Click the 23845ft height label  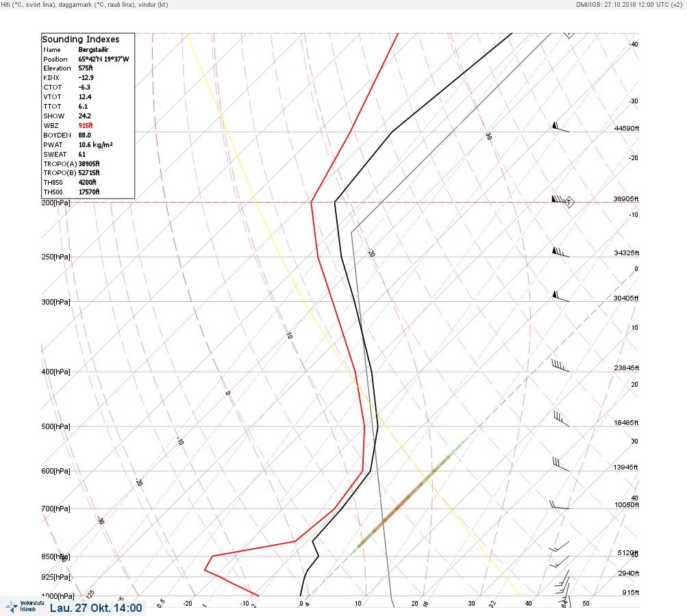click(627, 368)
